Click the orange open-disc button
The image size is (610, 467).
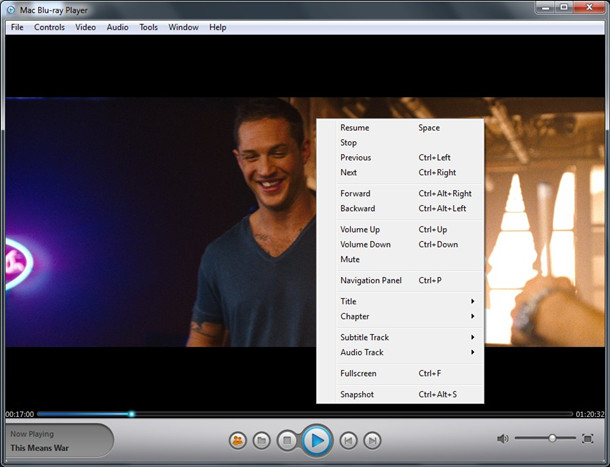click(x=238, y=441)
